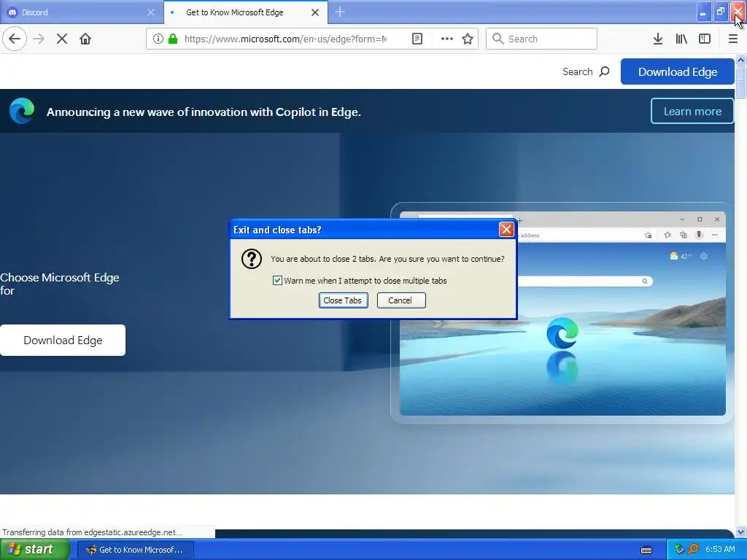Close the Get to Know Microsoft Edge tab

click(x=315, y=12)
